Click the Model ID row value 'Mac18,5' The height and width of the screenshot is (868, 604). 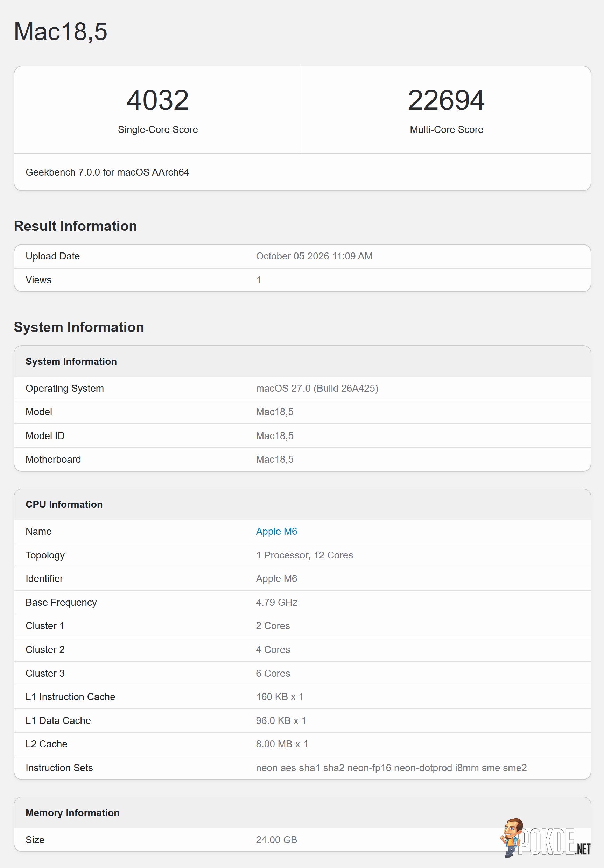[275, 435]
